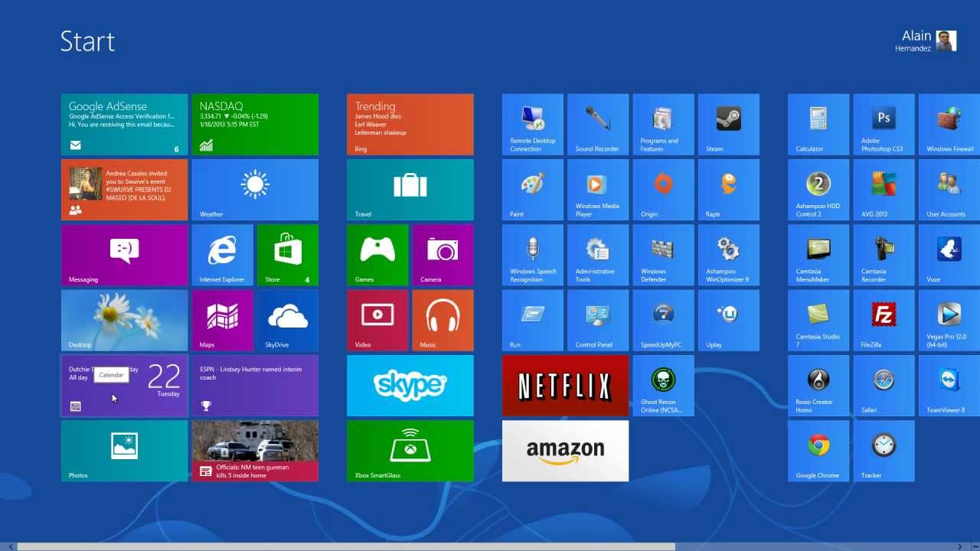This screenshot has width=980, height=551.
Task: Open the Alain Hernandez user account menu
Action: [926, 41]
